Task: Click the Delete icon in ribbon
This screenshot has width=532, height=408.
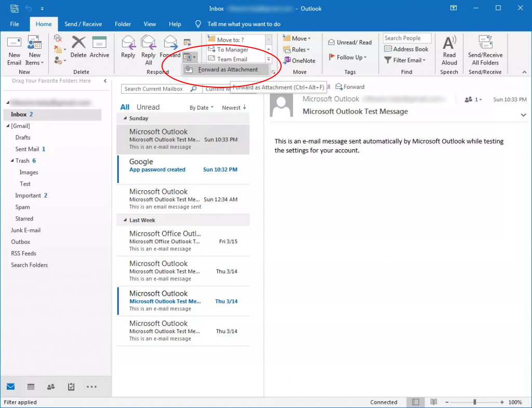Action: click(78, 47)
